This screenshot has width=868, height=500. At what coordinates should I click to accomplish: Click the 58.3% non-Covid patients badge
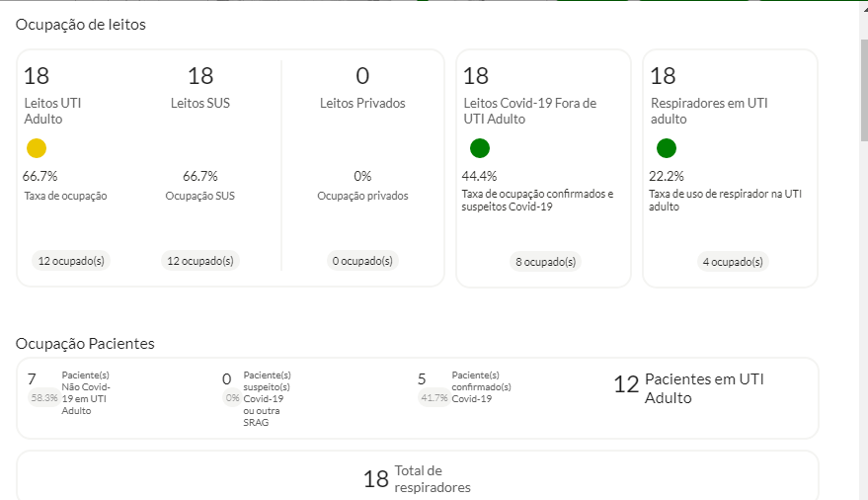click(44, 397)
